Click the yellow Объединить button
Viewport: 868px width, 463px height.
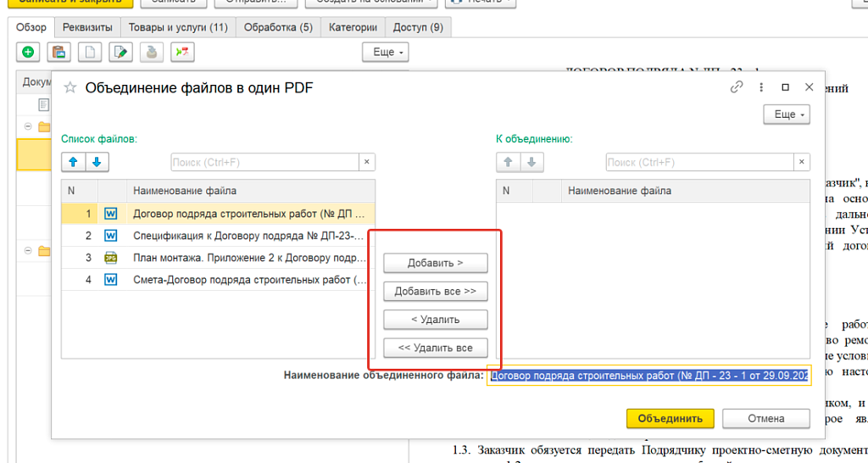670,418
